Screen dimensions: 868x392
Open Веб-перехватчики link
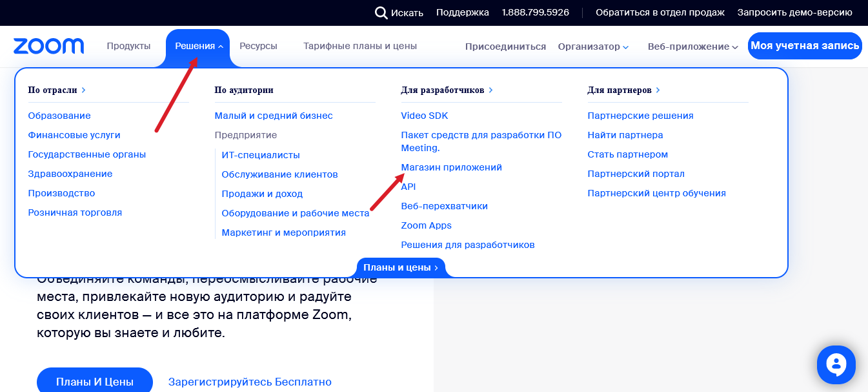tap(444, 206)
